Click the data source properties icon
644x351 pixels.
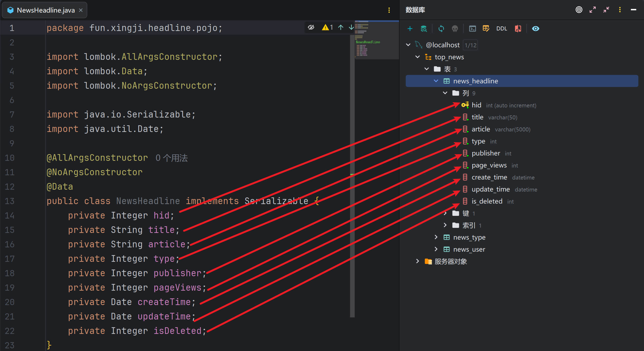pyautogui.click(x=424, y=29)
